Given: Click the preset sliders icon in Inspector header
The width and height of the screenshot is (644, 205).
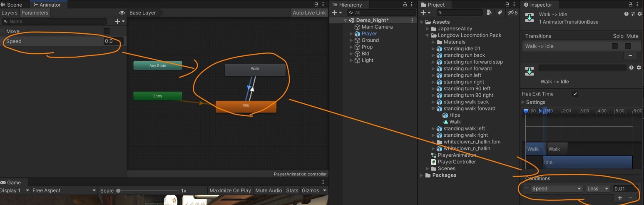Looking at the screenshot, I should click(x=633, y=14).
